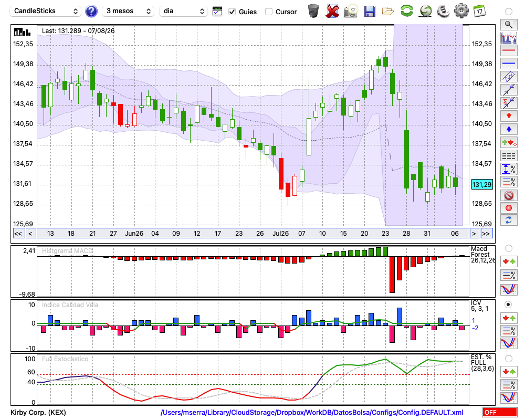The image size is (525, 420).
Task: Open the calendar date icon
Action: pyautogui.click(x=479, y=11)
